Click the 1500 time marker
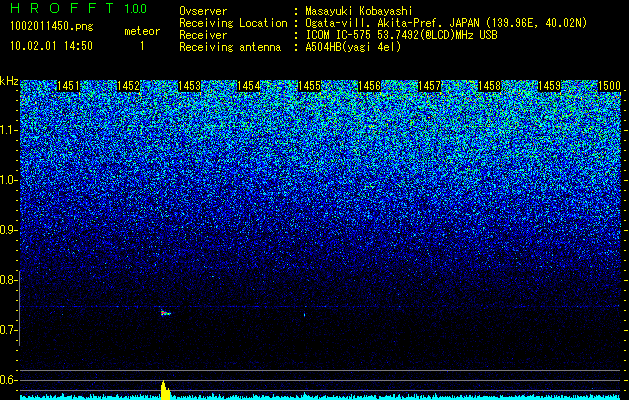This screenshot has height=400, width=629. (609, 86)
